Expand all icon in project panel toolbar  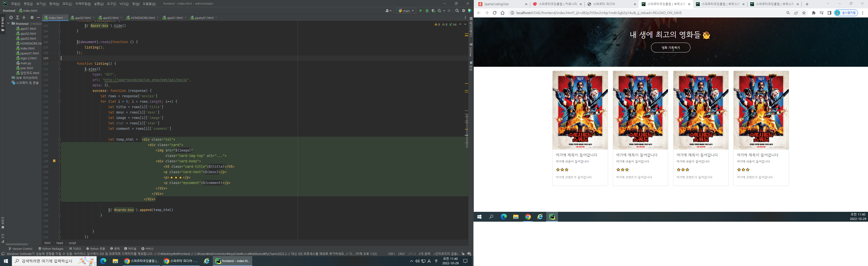coord(18,17)
